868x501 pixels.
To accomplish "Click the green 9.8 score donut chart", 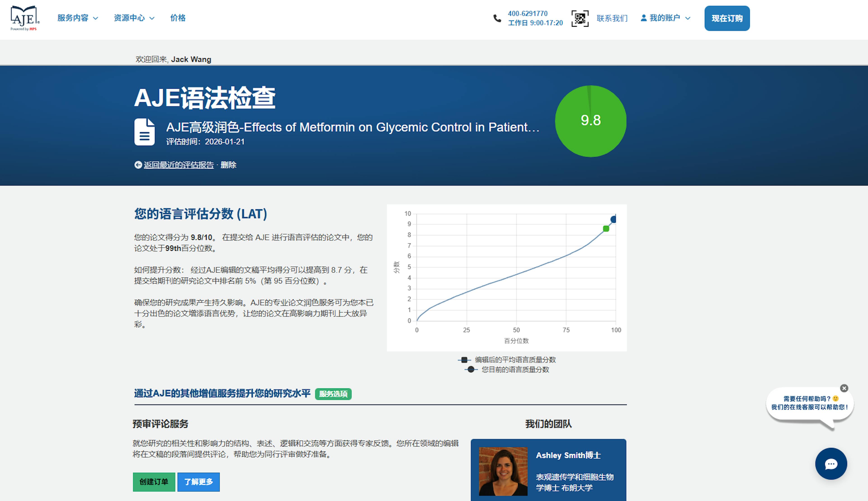I will (591, 121).
